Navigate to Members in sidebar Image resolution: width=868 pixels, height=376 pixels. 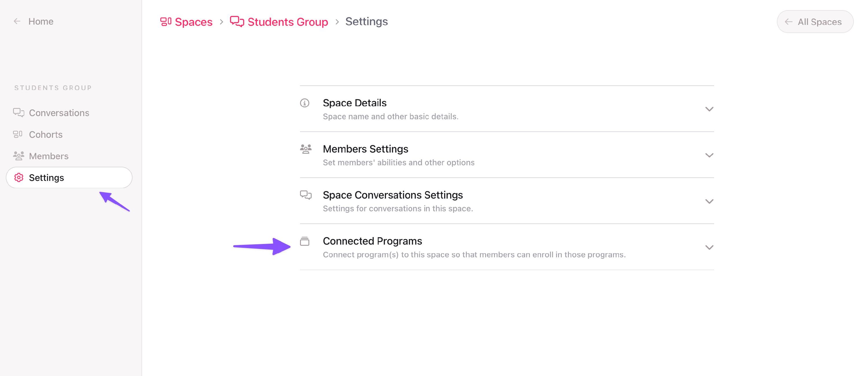49,156
